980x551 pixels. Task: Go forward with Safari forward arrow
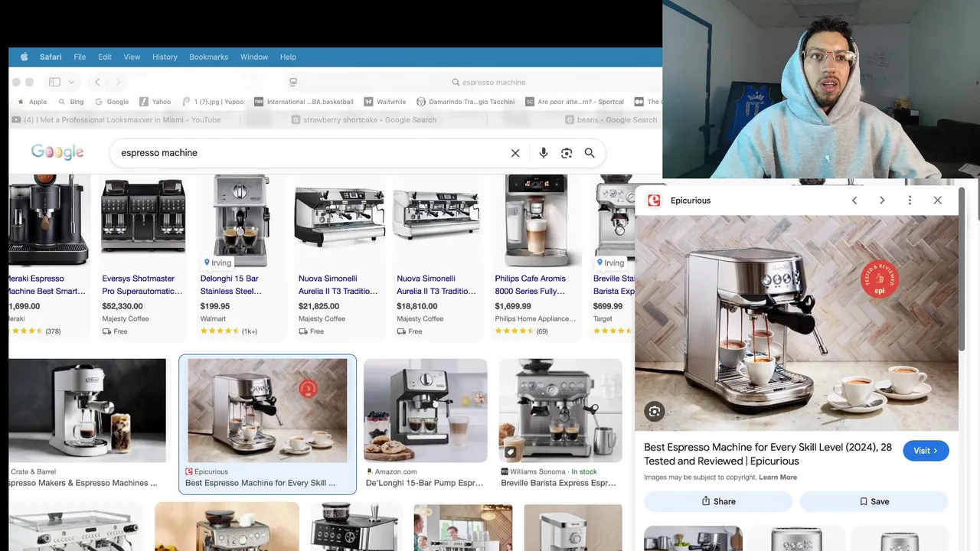coord(117,82)
